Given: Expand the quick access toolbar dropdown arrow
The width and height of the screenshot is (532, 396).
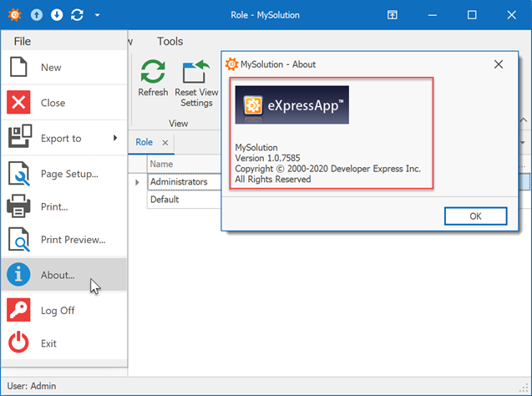Looking at the screenshot, I should click(97, 15).
